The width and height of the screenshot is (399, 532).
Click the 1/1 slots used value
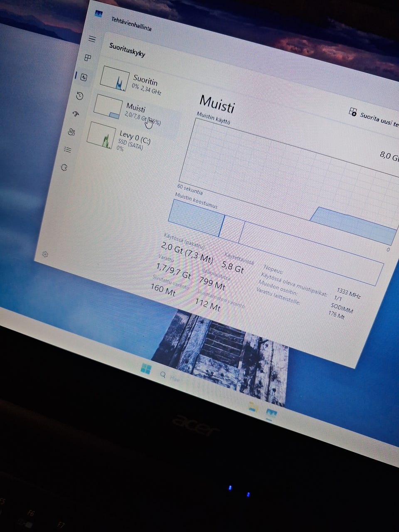[x=338, y=298]
